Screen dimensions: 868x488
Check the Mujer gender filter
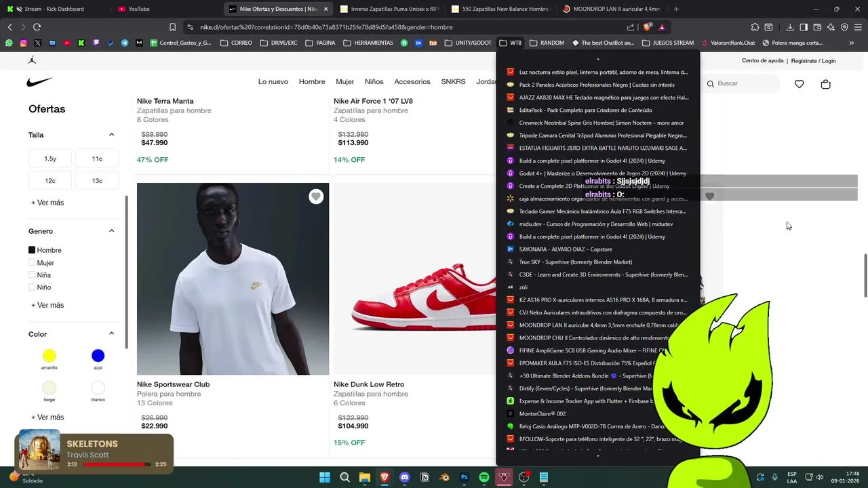click(x=32, y=262)
